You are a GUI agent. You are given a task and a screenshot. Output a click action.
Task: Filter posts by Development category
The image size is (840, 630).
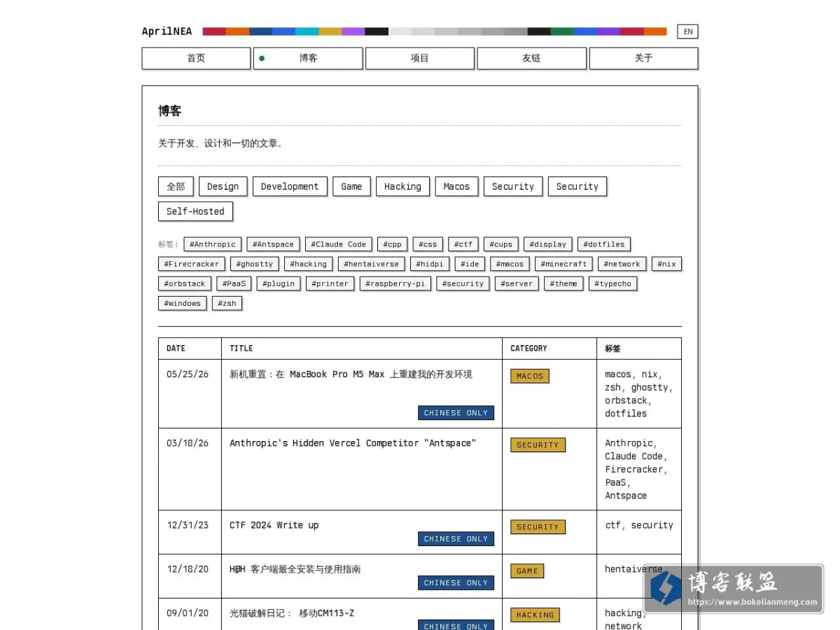click(x=290, y=186)
